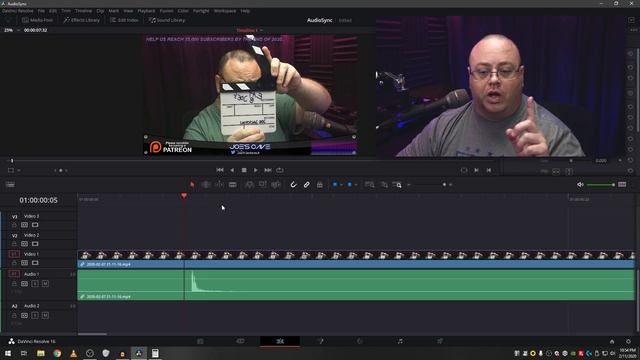Open the File menu

[x=41, y=11]
